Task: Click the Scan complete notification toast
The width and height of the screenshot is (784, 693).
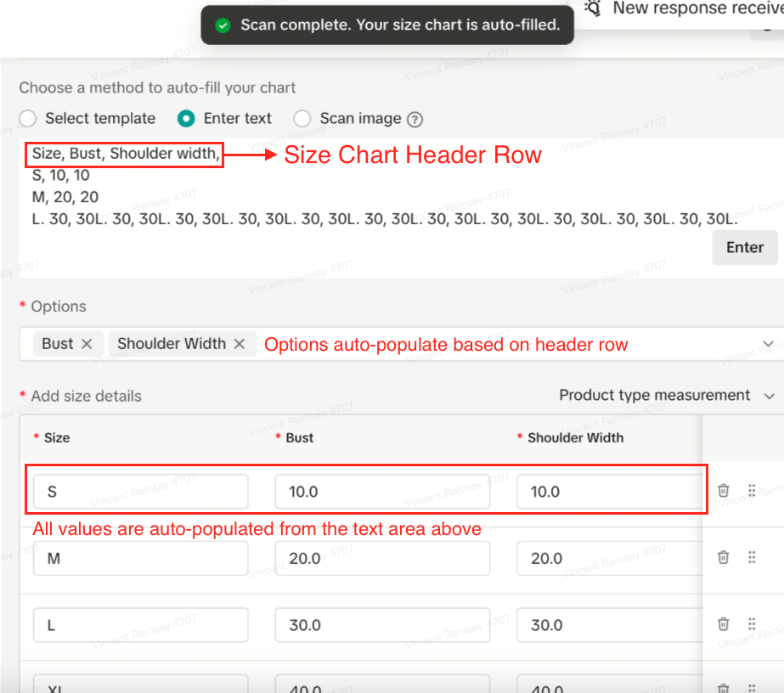Action: click(387, 25)
